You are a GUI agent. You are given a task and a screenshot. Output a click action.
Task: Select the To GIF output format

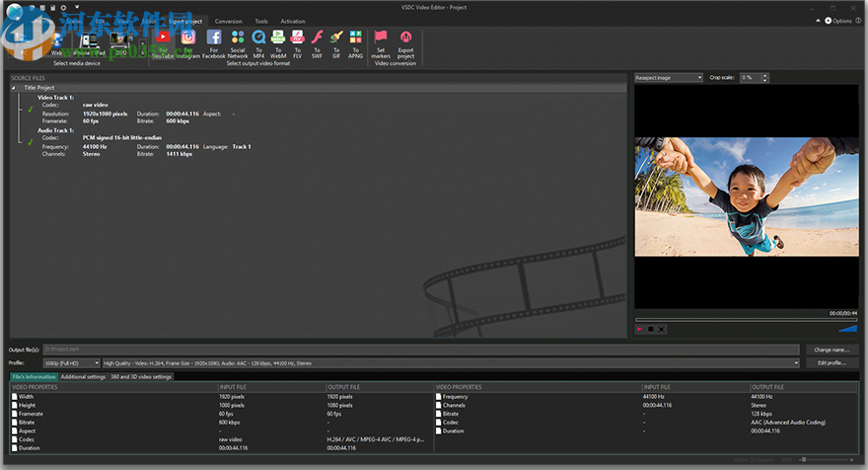coord(336,44)
